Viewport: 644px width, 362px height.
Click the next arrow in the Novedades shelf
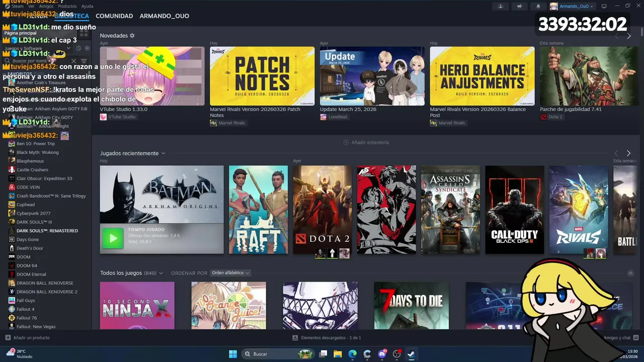628,36
